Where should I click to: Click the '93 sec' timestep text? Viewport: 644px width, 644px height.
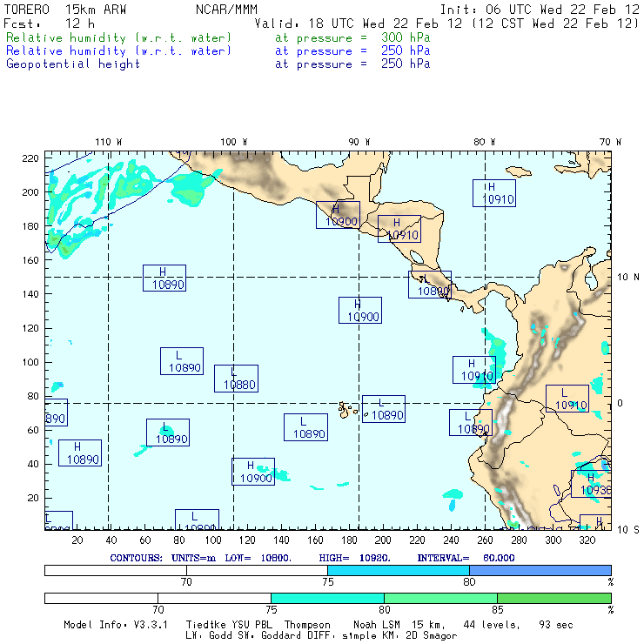[556, 625]
